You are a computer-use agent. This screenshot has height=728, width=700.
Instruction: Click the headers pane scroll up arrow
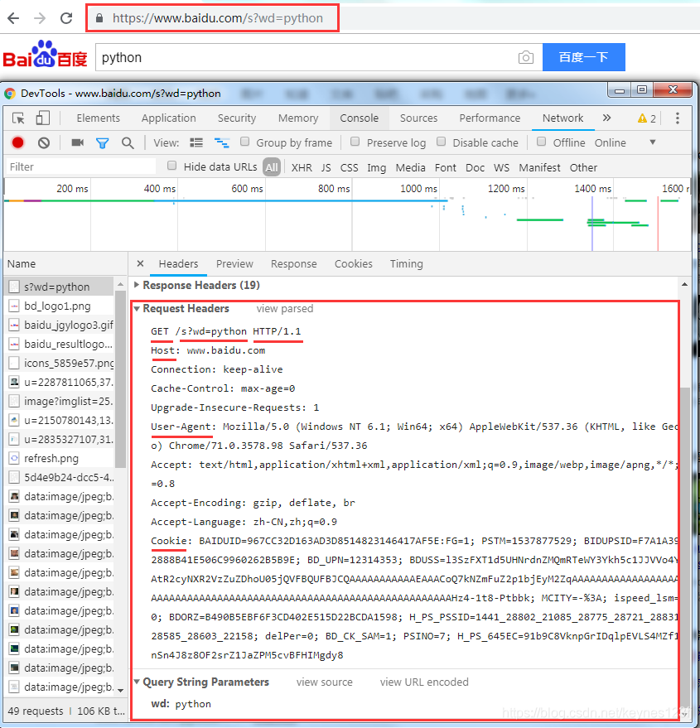pyautogui.click(x=684, y=284)
